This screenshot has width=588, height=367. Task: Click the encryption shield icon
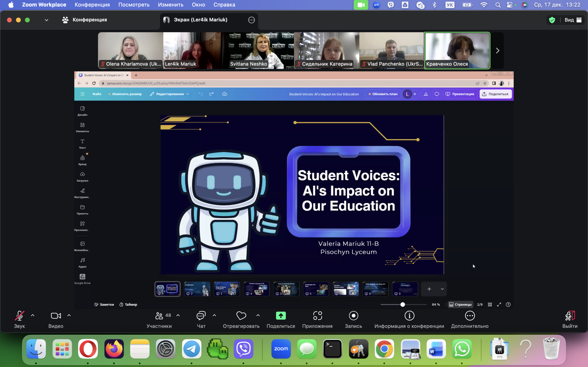(x=552, y=20)
